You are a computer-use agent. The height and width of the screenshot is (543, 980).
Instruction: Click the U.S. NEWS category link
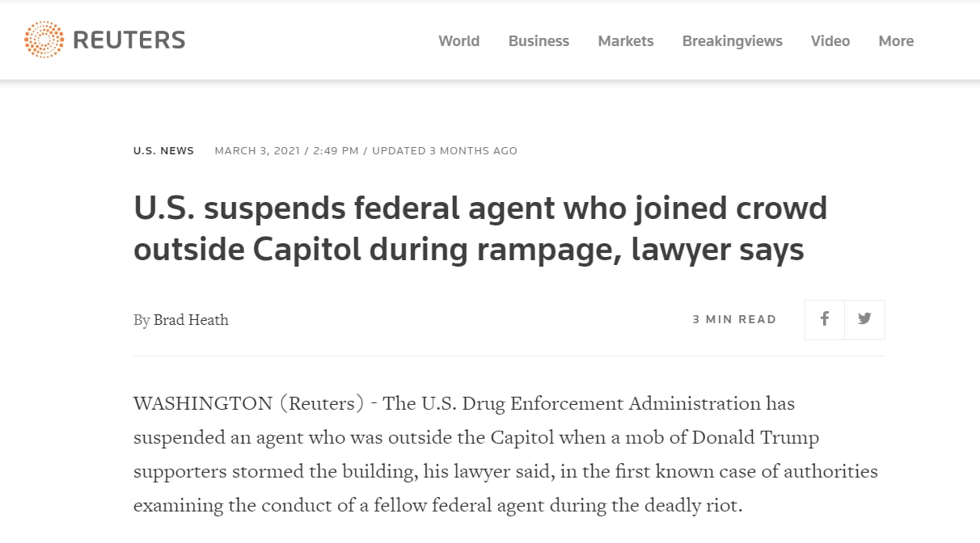pos(163,150)
